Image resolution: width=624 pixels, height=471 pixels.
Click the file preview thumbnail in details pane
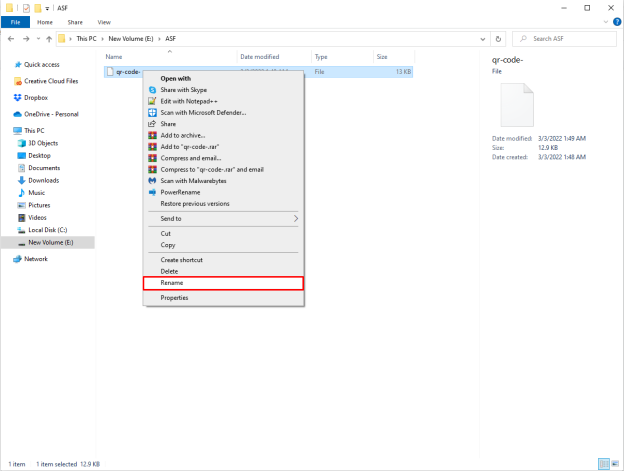[x=517, y=105]
